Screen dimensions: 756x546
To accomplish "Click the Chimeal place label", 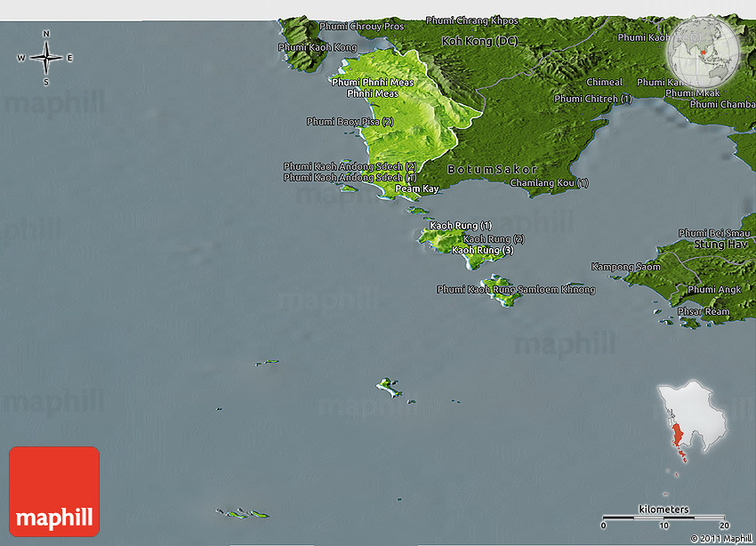I will (x=604, y=83).
